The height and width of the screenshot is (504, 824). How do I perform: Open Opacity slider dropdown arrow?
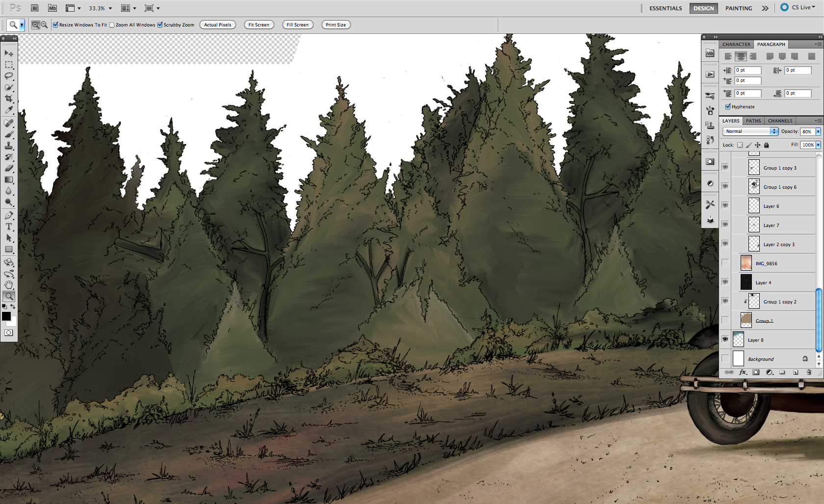[x=818, y=131]
